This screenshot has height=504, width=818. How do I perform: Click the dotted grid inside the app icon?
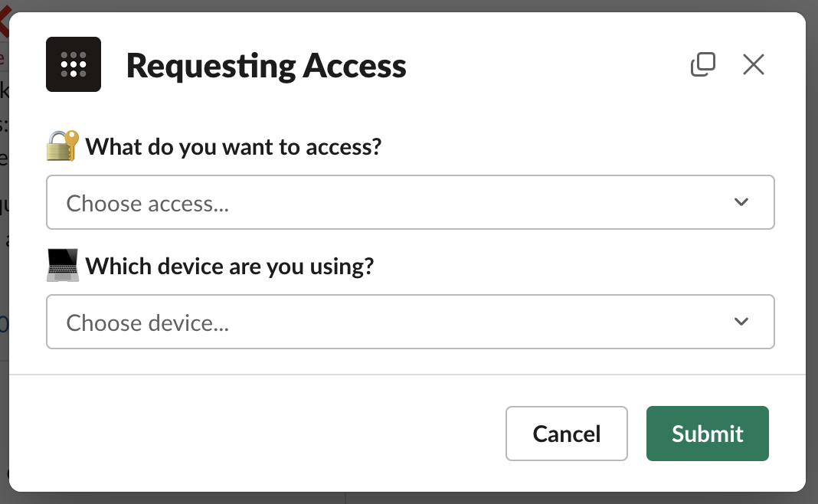click(x=73, y=64)
